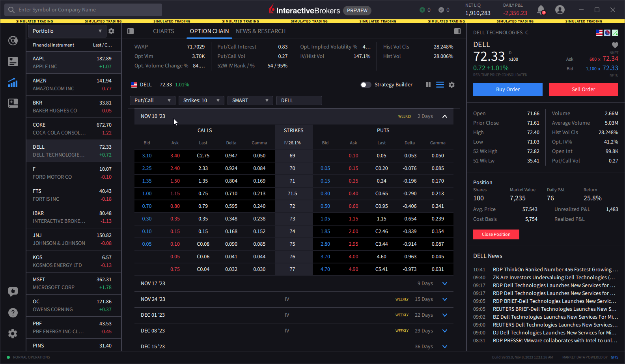The height and width of the screenshot is (364, 625).
Task: Add DELL to favorites heart icon
Action: tap(615, 45)
